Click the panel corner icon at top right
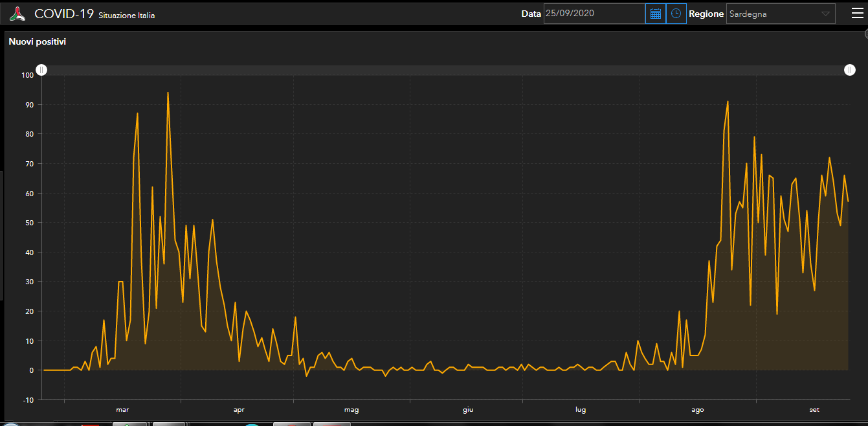The image size is (868, 426). click(x=865, y=34)
